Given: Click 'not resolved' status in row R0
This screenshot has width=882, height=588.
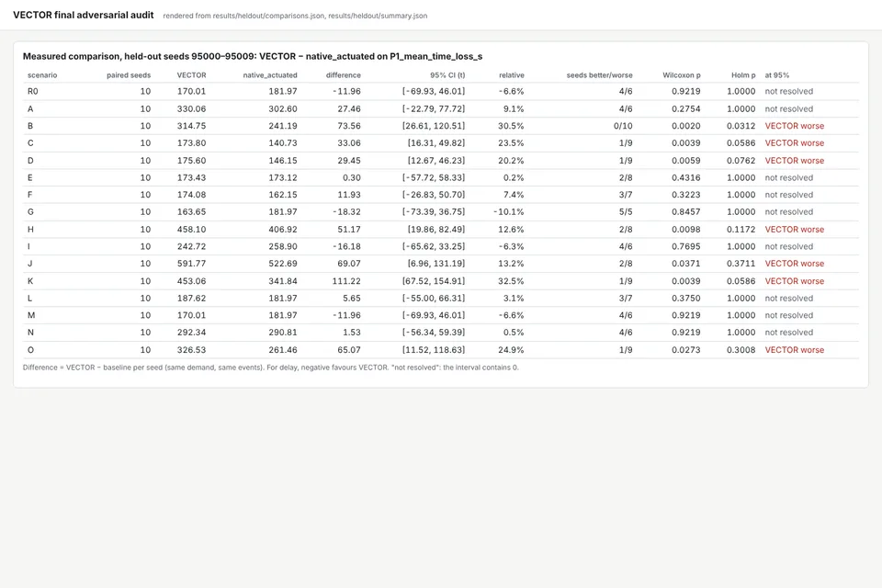Looking at the screenshot, I should tap(788, 91).
